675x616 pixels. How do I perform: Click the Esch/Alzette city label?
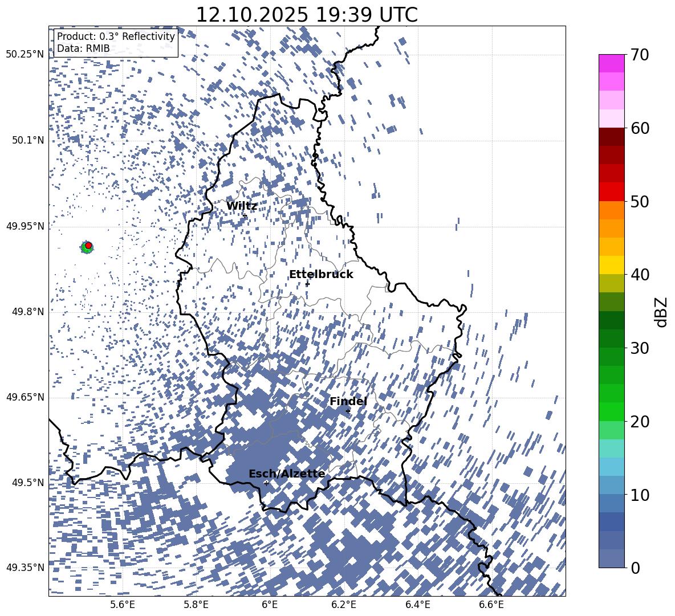287,474
